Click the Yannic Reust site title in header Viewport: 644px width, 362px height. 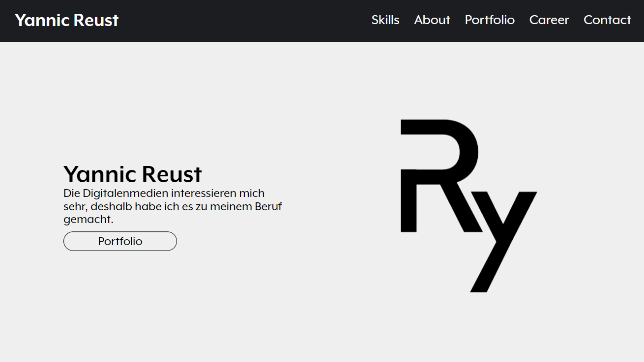pyautogui.click(x=66, y=20)
